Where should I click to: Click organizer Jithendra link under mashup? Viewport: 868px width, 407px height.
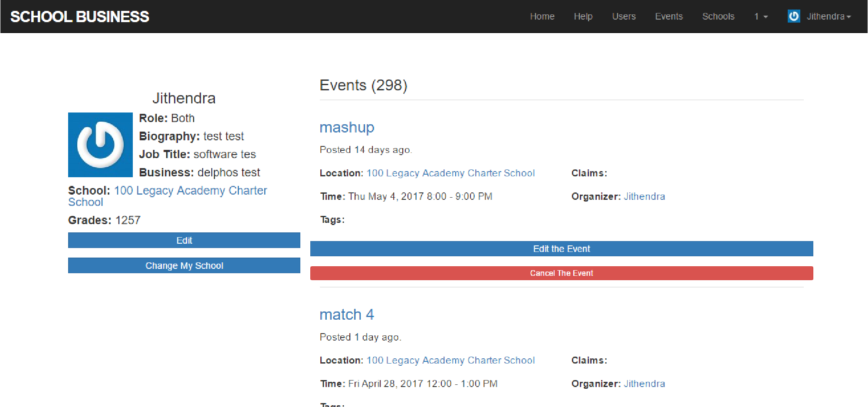(644, 196)
